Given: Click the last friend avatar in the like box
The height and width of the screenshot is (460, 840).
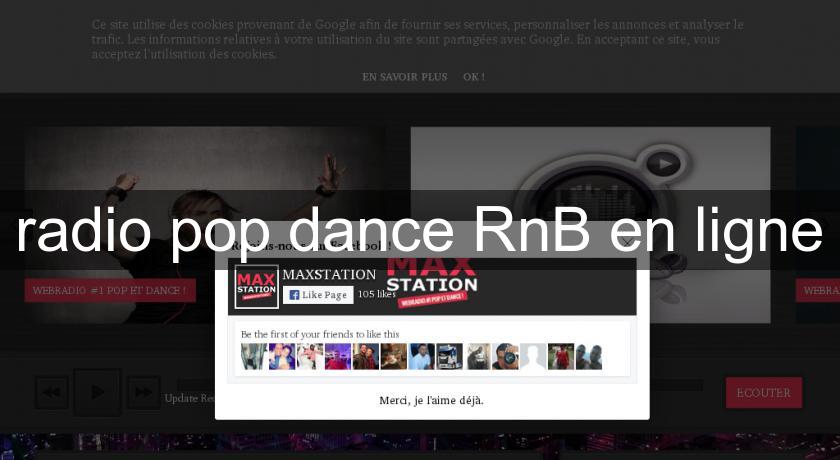Looking at the screenshot, I should coord(589,357).
